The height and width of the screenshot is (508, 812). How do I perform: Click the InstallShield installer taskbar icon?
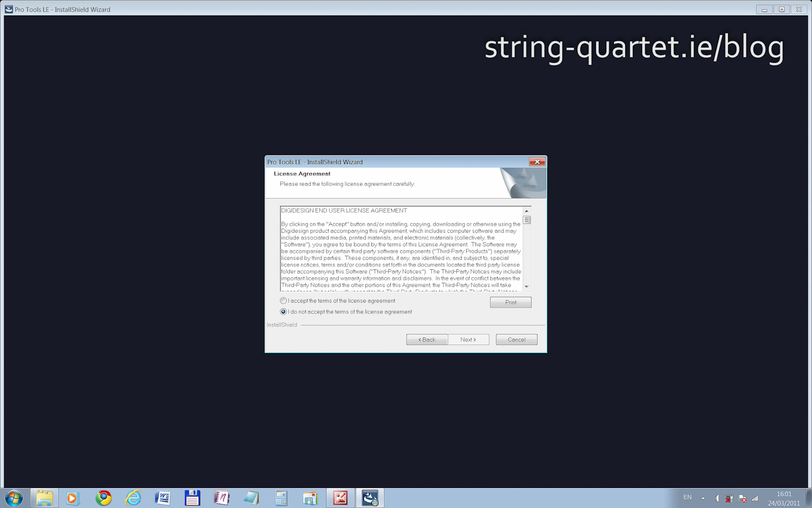click(370, 498)
